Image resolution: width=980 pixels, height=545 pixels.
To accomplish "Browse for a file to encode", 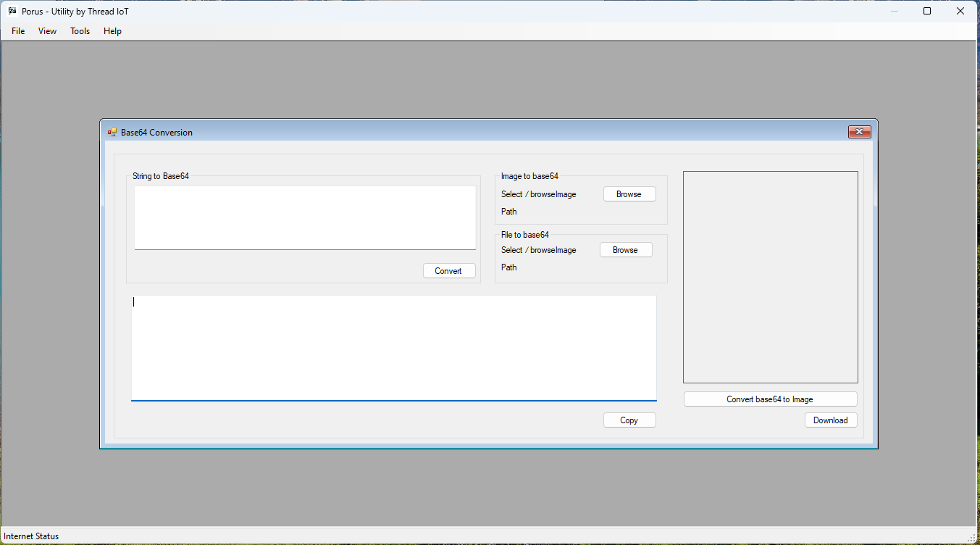I will pyautogui.click(x=625, y=249).
